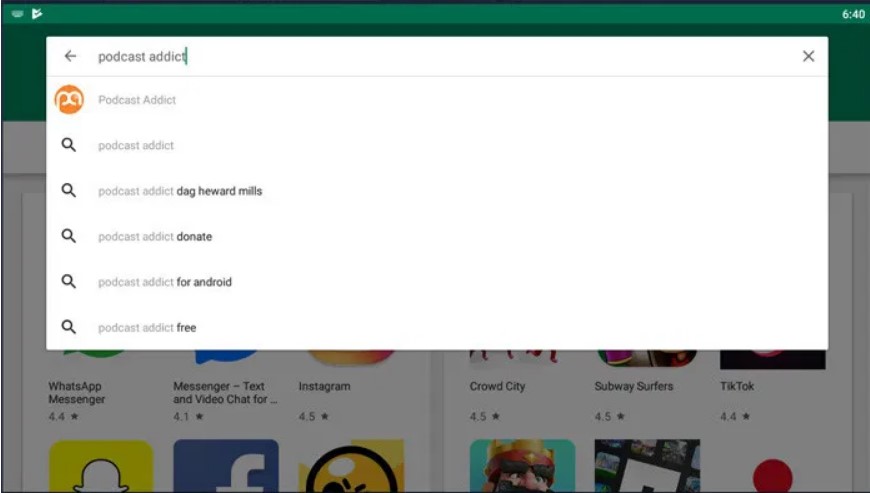870x493 pixels.
Task: Open the Crowd City game listing
Action: pyautogui.click(x=522, y=388)
